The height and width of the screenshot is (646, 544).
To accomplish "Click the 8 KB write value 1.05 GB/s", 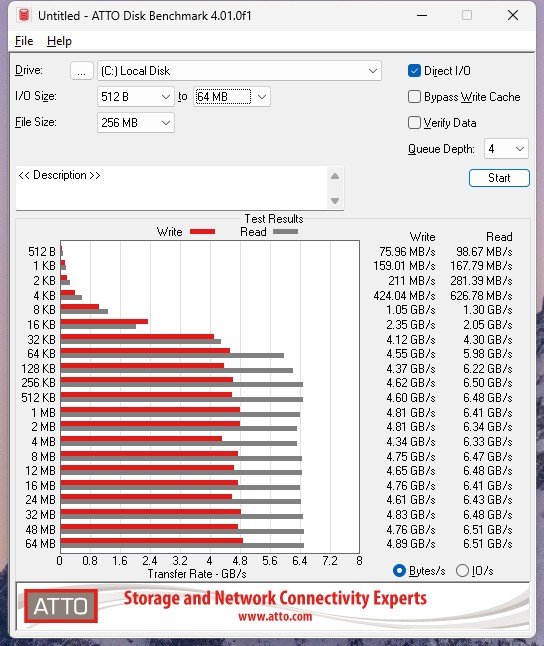I will coord(410,310).
